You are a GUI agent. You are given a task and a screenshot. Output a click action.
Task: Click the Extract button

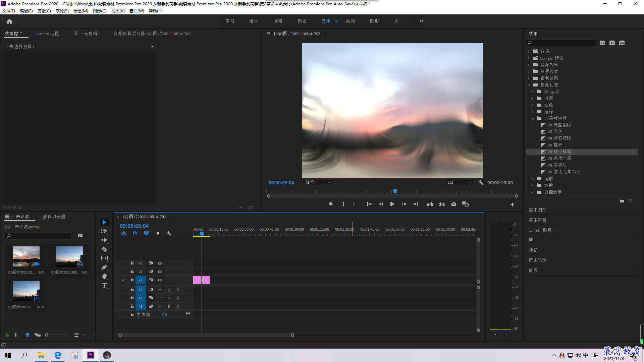(442, 204)
